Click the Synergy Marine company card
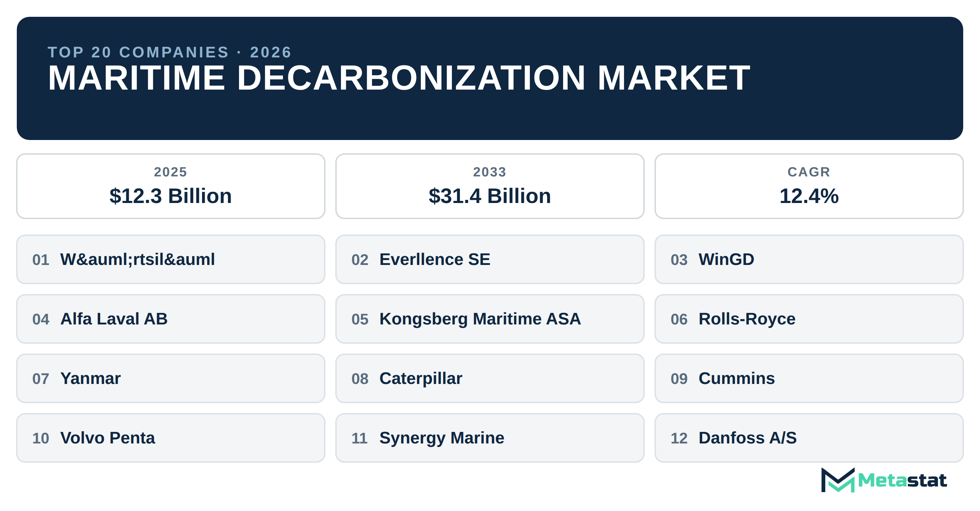The image size is (980, 511). 490,438
